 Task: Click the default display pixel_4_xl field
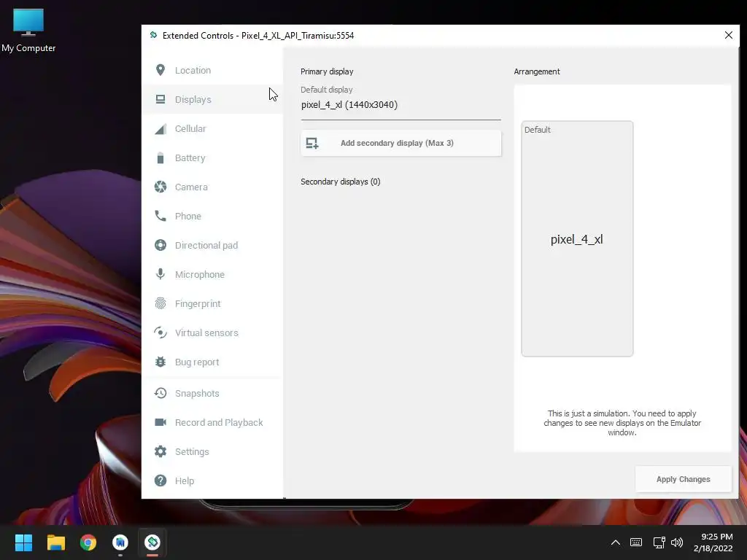coord(400,105)
